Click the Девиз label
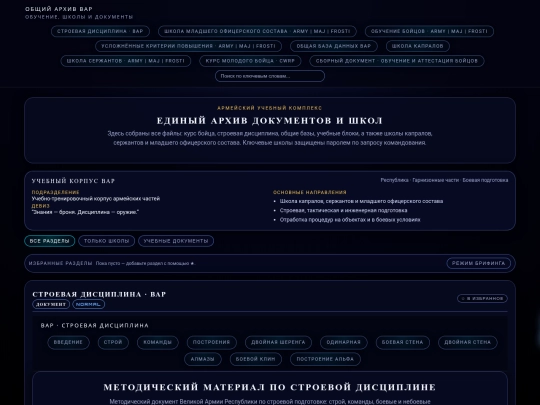 click(40, 206)
